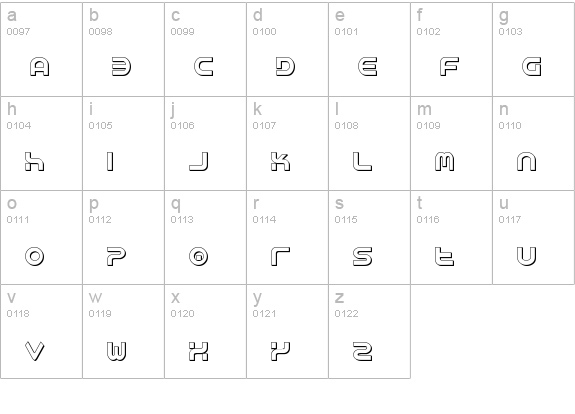Screen dimensions: 575x414
Task: Open the d glyph cell numbered 0100
Action: (288, 49)
